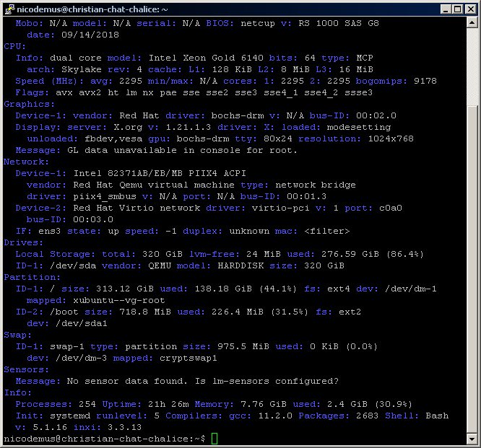Close the PuTTY terminal session window
Screen dimensions: 481x448
point(469,9)
